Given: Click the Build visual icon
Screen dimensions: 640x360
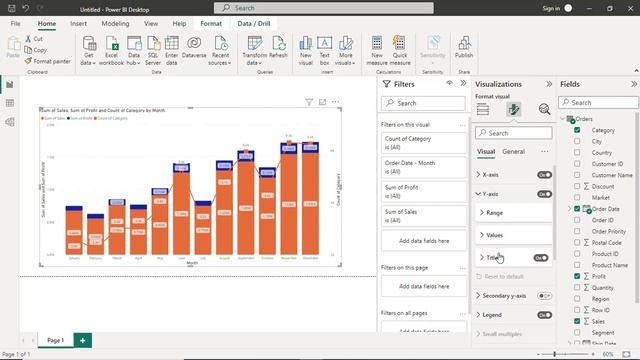Looking at the screenshot, I should 483,109.
